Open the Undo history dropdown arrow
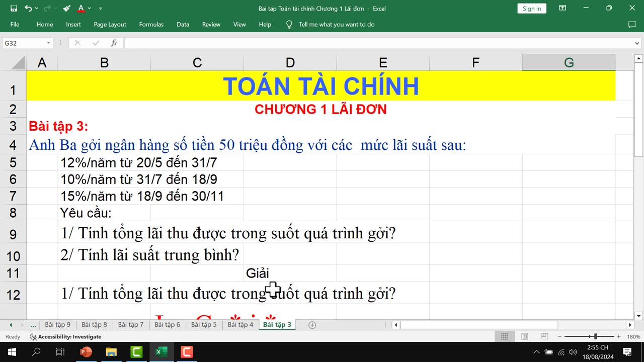This screenshot has height=362, width=644. pos(37,9)
